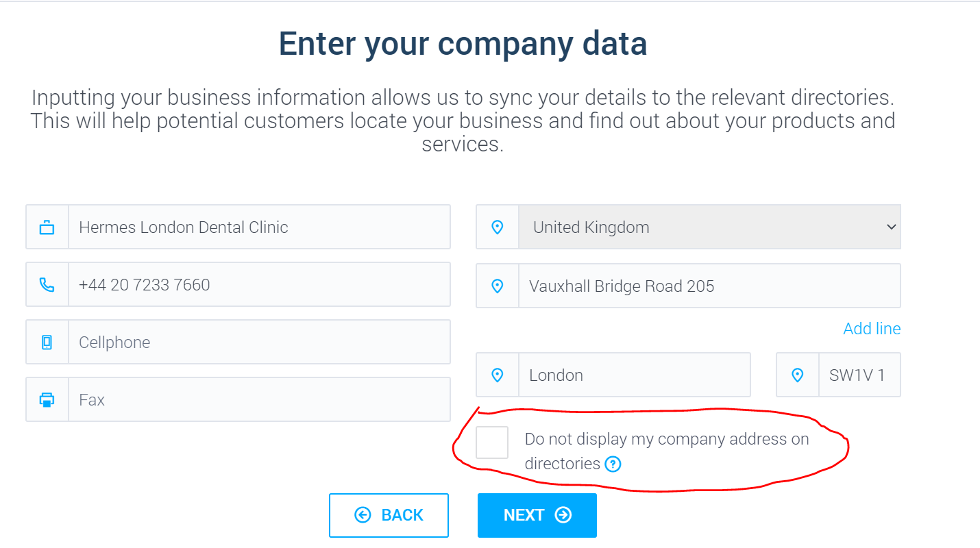Go back with the BACK button
This screenshot has width=980, height=548.
click(x=389, y=515)
